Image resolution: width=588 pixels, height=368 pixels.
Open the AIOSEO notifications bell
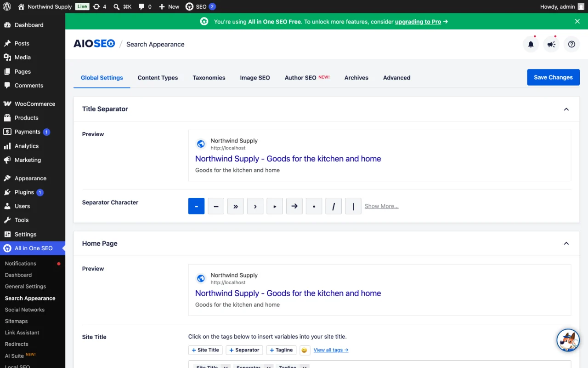531,44
